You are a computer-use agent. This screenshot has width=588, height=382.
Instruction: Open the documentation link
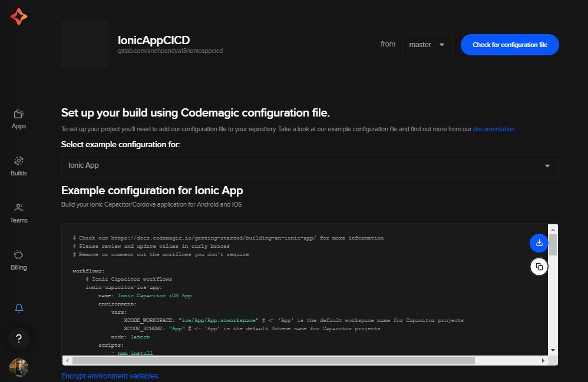(x=494, y=129)
